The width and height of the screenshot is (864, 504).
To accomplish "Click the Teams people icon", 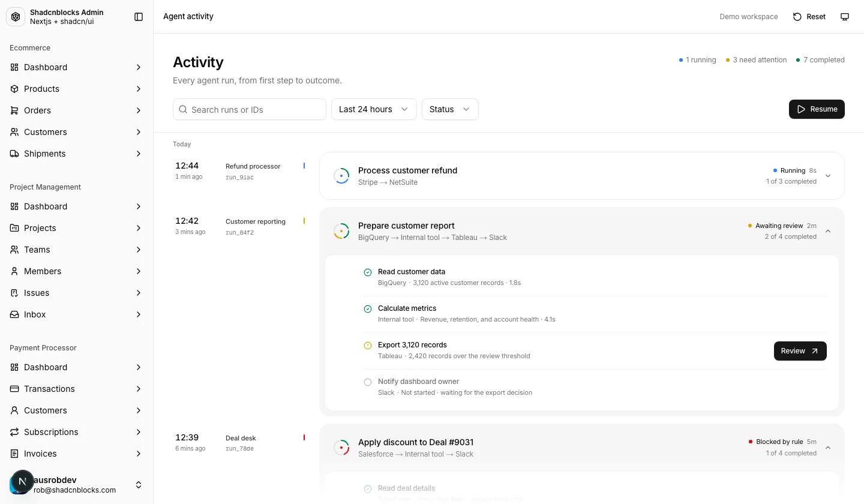I will [x=14, y=250].
